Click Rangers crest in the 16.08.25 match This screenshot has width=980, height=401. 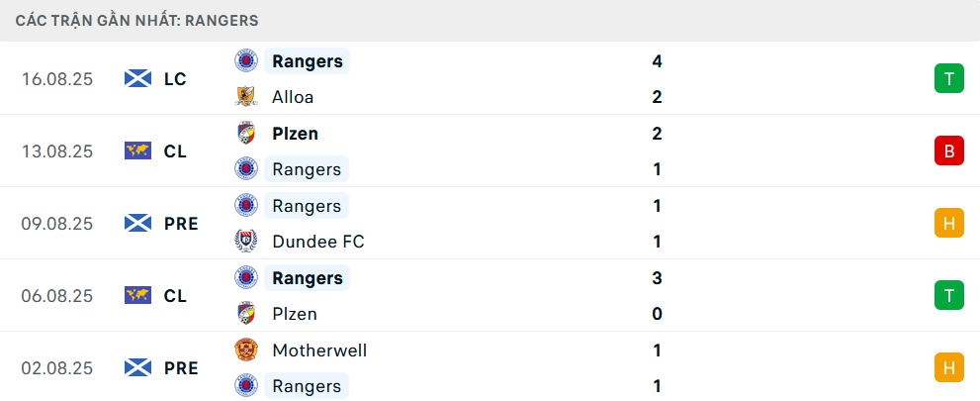(x=245, y=61)
